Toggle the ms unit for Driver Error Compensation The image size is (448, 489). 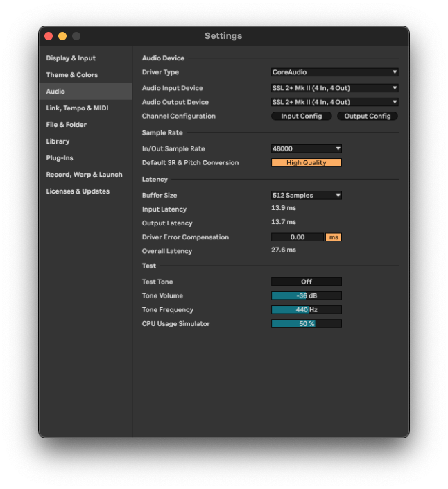tap(334, 237)
